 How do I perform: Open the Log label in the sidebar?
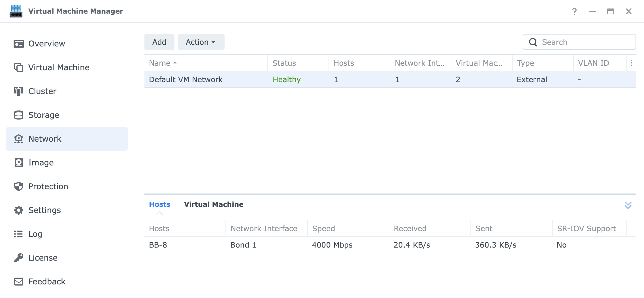pos(35,234)
